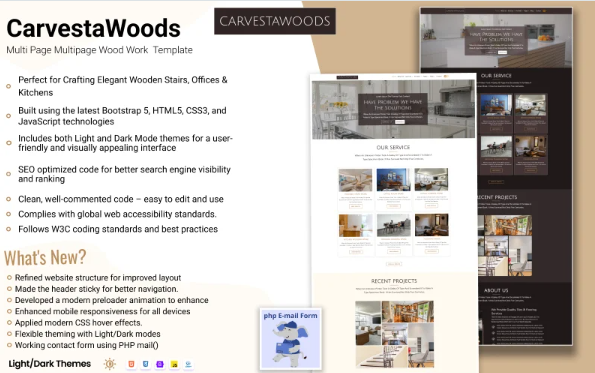Viewport: 595px width, 373px height.
Task: Click 'Refined website structure for improved layout'
Action: click(98, 278)
